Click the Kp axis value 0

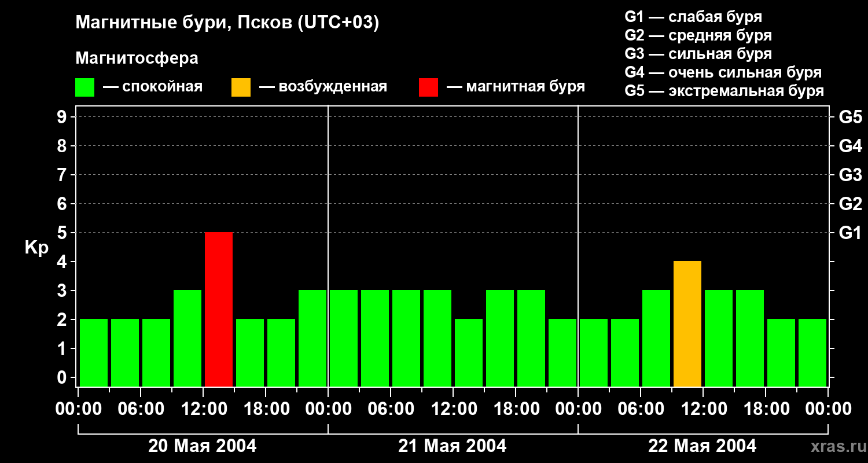63,377
